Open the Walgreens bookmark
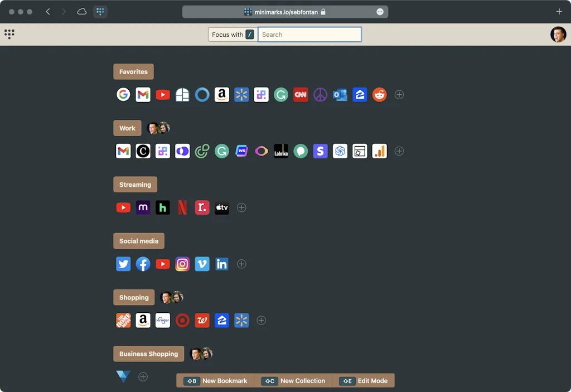This screenshot has width=571, height=392. tap(202, 321)
